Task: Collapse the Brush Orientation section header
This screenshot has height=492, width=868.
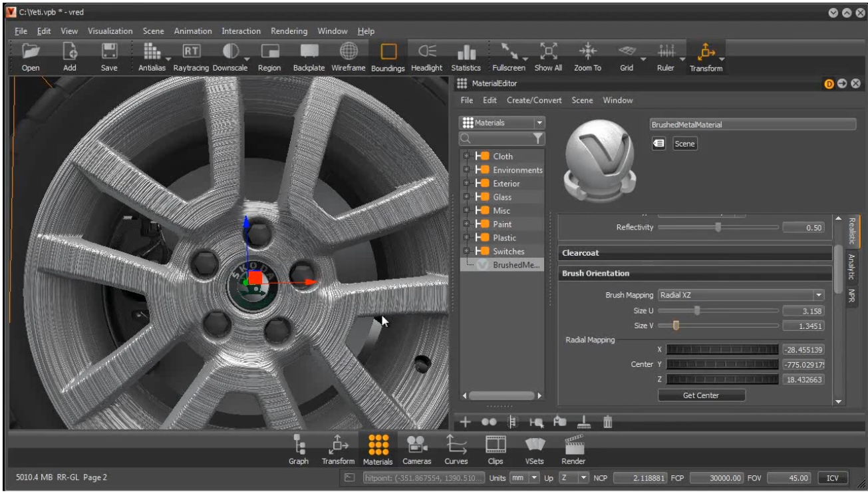Action: pos(695,274)
